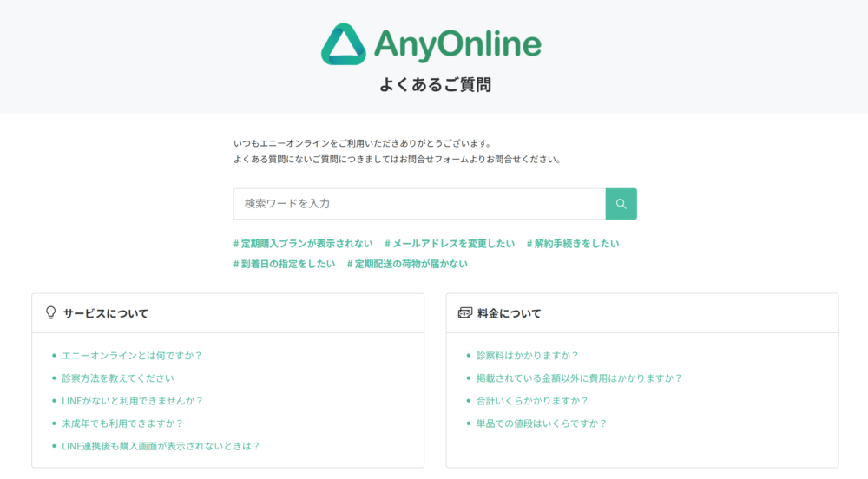The image size is (868, 479).
Task: Open 合計いくらかかりますか？ question
Action: click(533, 401)
